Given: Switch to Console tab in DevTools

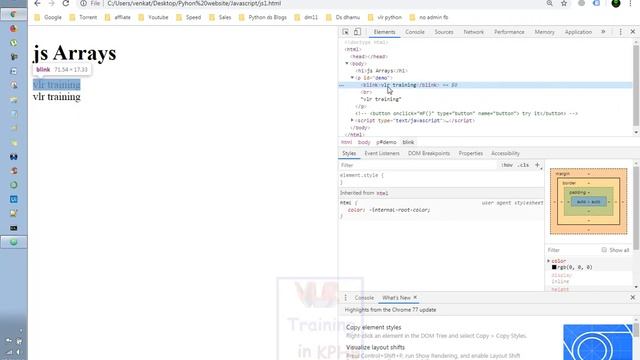Looking at the screenshot, I should pyautogui.click(x=415, y=32).
